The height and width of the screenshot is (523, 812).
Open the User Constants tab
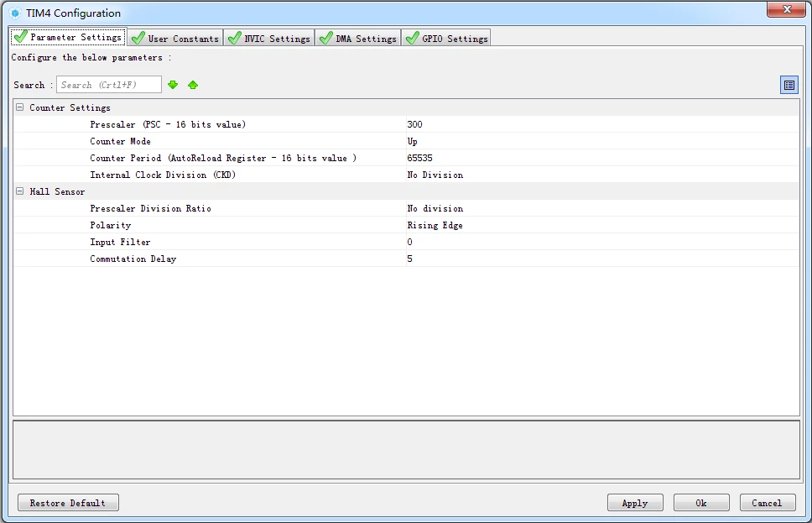tap(175, 39)
